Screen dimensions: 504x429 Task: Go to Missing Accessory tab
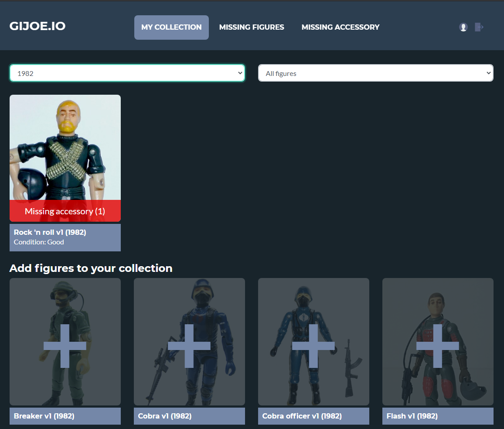coord(341,27)
